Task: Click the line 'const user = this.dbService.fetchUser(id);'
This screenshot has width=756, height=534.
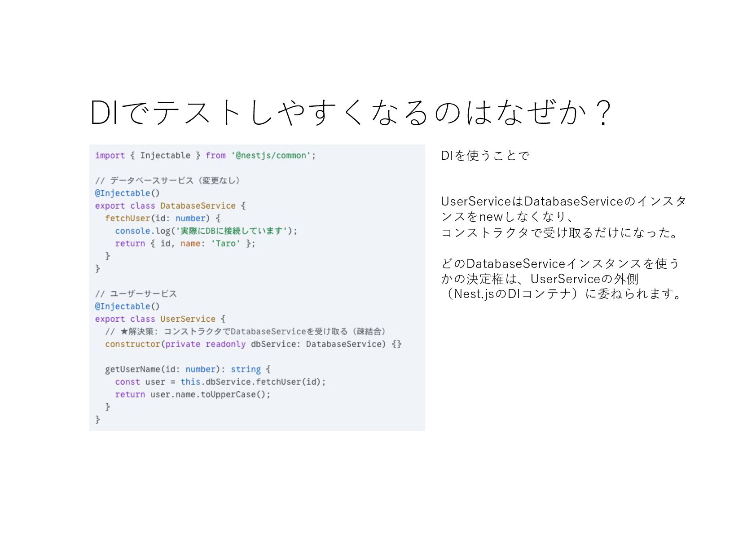Action: pos(220,381)
